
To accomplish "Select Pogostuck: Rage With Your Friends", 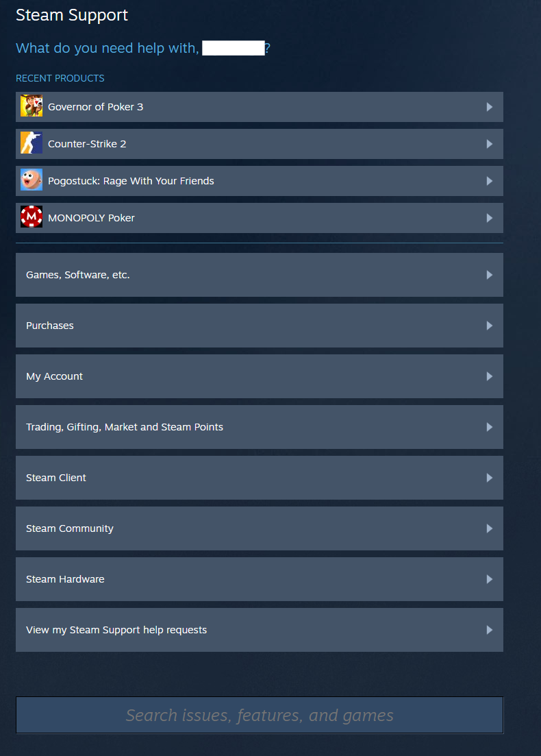I will pos(259,180).
